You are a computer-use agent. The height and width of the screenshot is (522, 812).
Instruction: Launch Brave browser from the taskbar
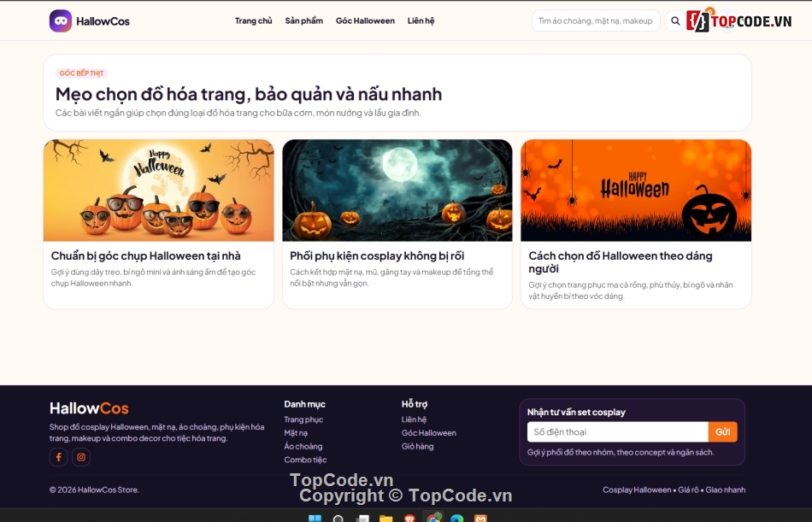coord(409,518)
